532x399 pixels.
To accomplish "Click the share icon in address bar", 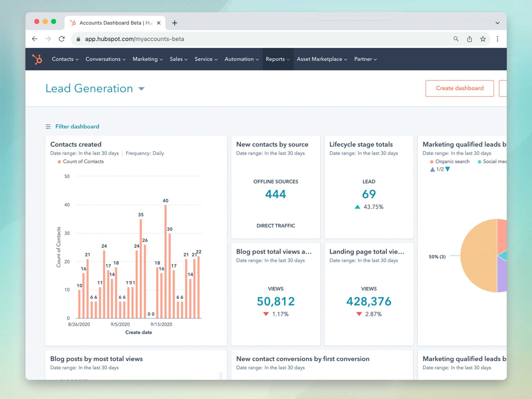I will tap(469, 39).
